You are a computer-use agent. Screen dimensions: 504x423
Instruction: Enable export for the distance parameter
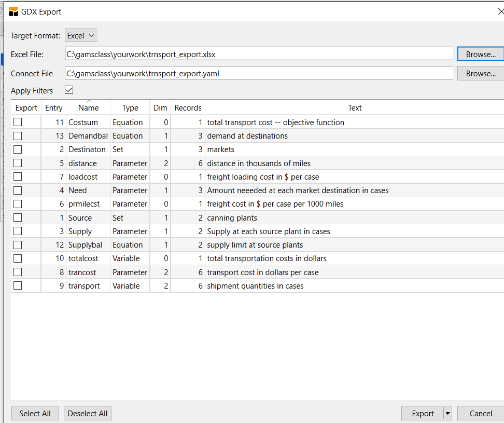click(x=18, y=163)
